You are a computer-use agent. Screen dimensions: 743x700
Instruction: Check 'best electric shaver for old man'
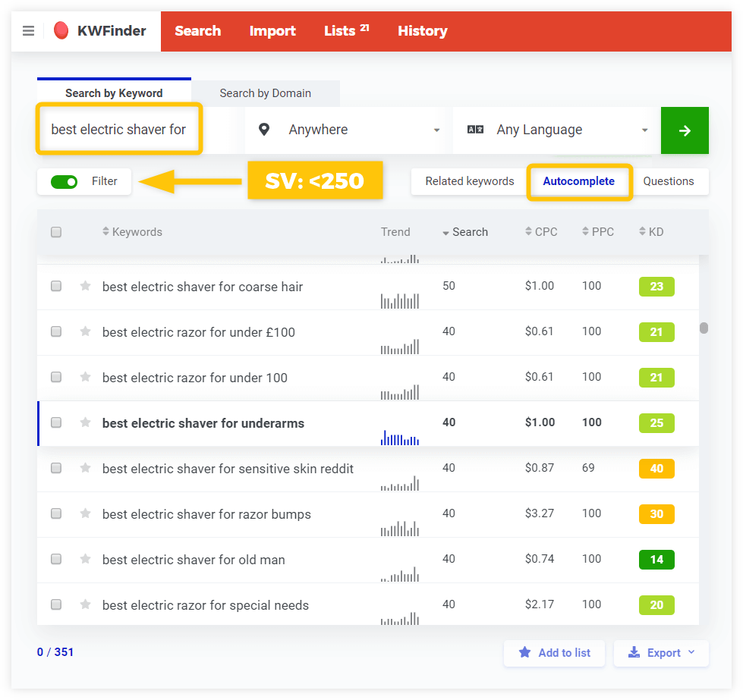click(56, 559)
